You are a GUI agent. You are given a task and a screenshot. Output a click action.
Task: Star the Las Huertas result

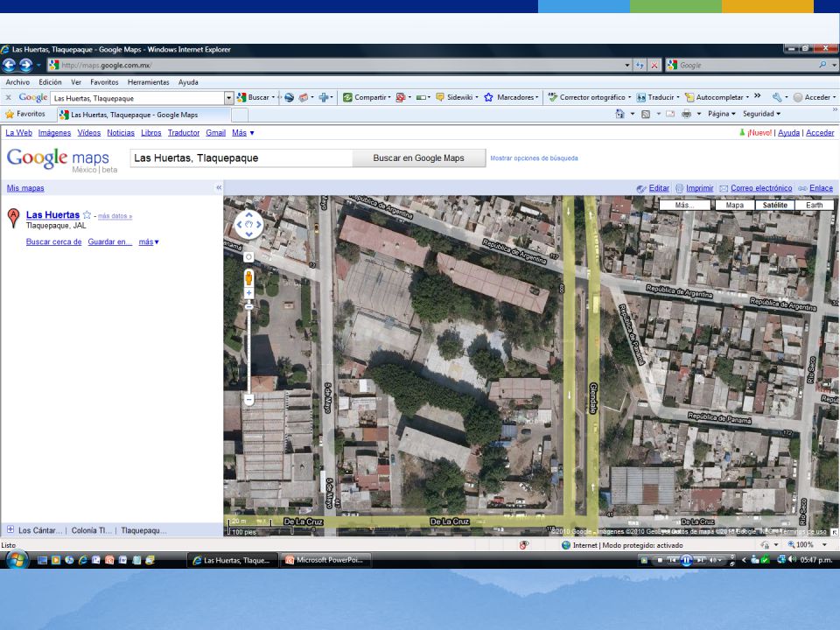pyautogui.click(x=87, y=215)
